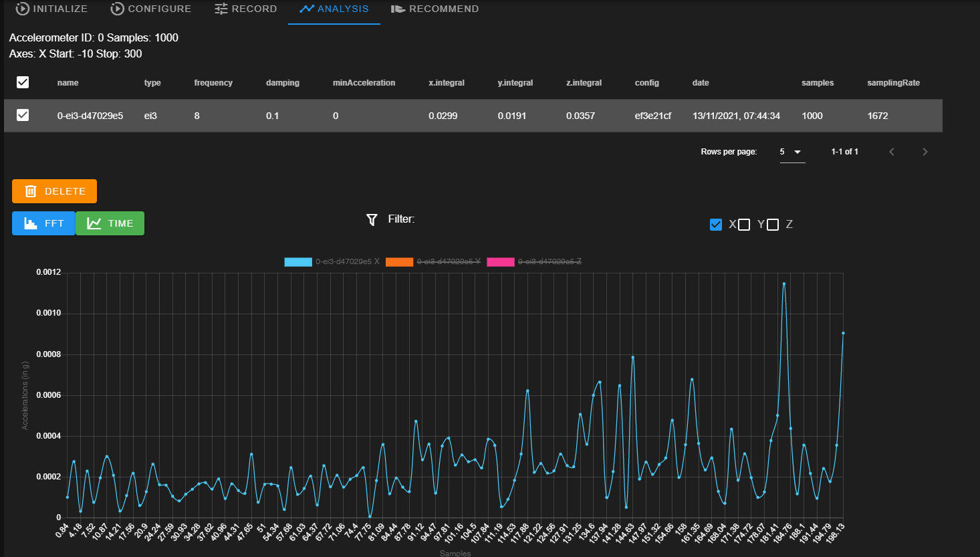This screenshot has height=557, width=980.
Task: Sort by the damping column header
Action: coord(283,83)
